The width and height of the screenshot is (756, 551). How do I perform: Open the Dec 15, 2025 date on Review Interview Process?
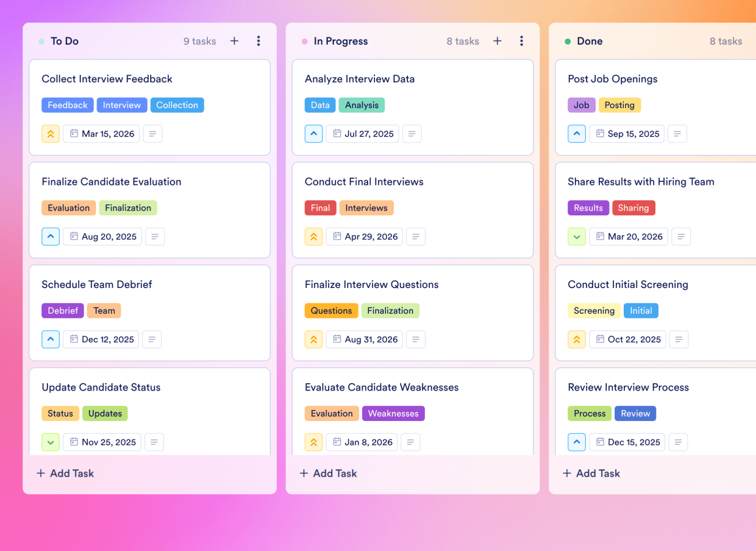tap(627, 442)
